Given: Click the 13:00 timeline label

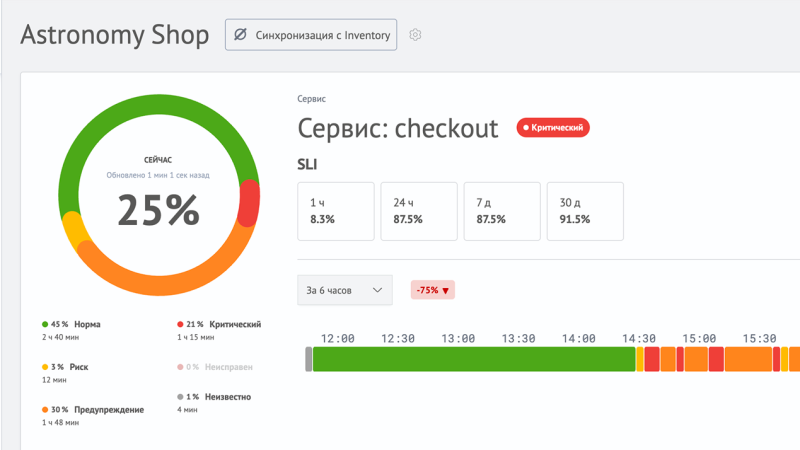Looking at the screenshot, I should click(458, 339).
